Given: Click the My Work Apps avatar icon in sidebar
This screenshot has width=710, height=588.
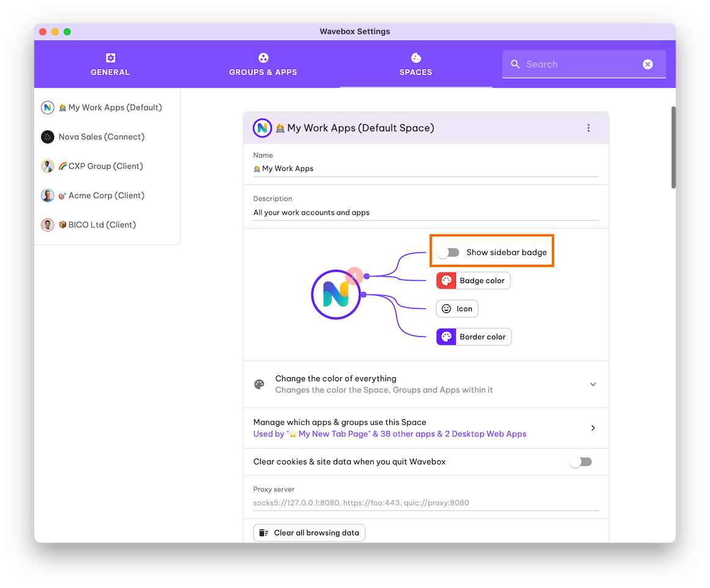Looking at the screenshot, I should click(48, 108).
